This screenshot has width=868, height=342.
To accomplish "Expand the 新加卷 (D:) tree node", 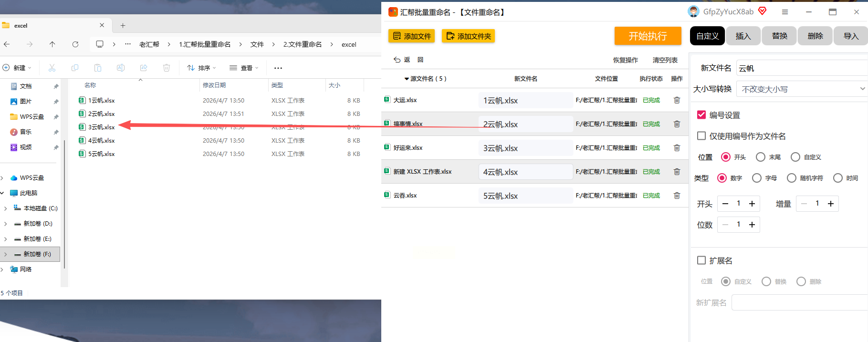I will 5,224.
